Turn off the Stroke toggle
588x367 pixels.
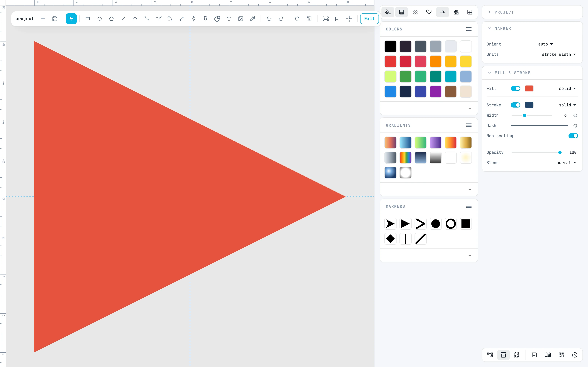[515, 105]
